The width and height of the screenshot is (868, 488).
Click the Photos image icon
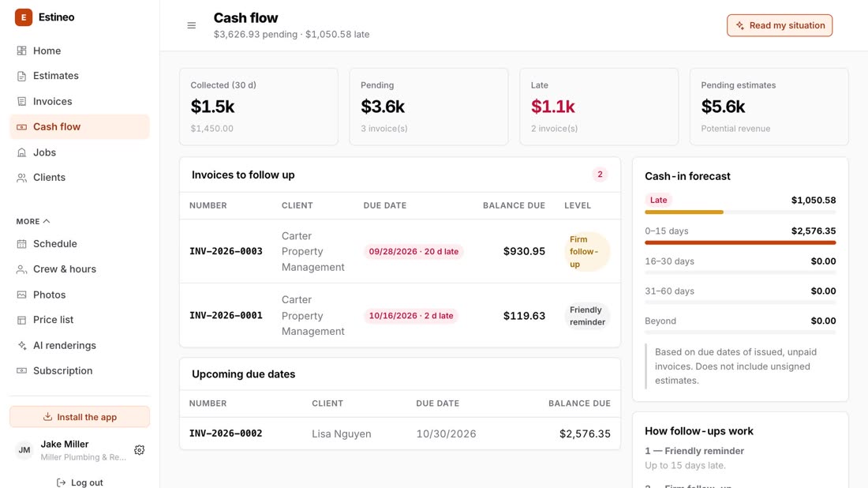click(21, 295)
